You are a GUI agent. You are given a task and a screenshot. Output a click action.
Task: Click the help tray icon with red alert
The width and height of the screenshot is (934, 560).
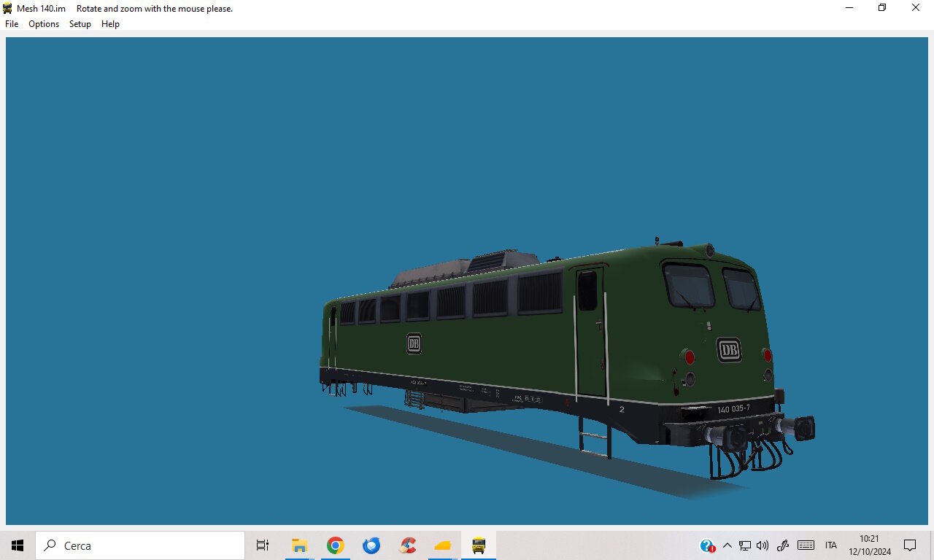coord(707,545)
